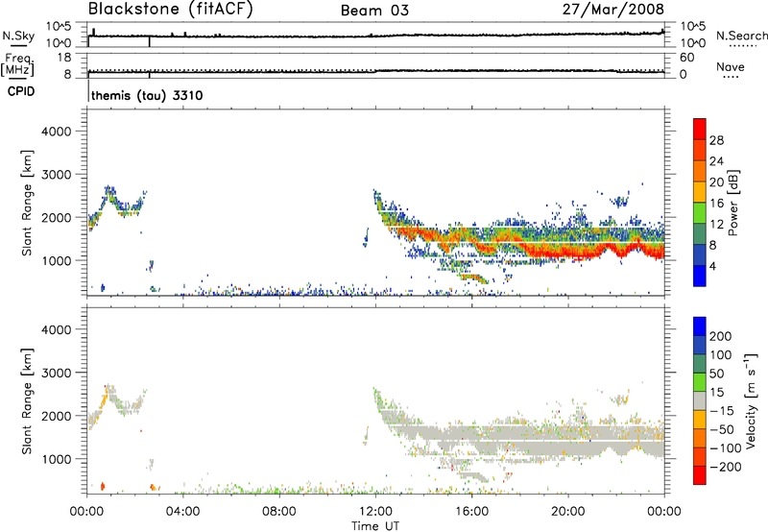Select the '-100' velocity colorbar label
Viewport: 768px width, 532px height.
click(726, 447)
